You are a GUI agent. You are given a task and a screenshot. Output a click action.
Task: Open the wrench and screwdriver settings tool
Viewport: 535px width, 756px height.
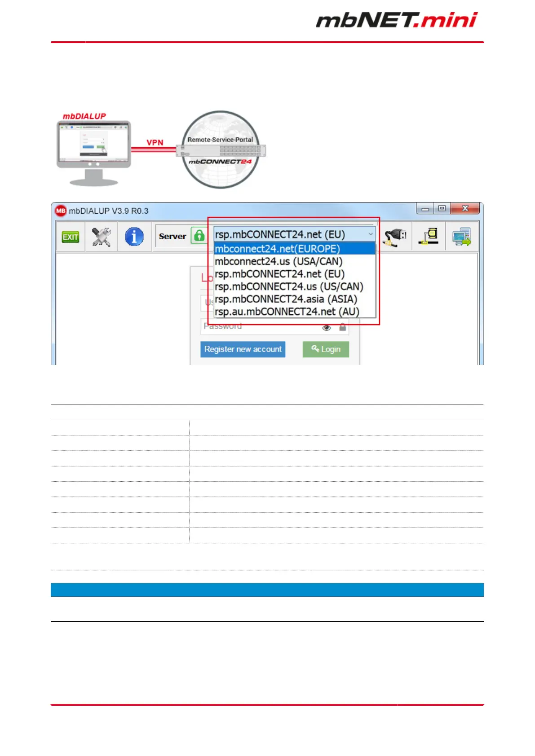click(x=101, y=237)
